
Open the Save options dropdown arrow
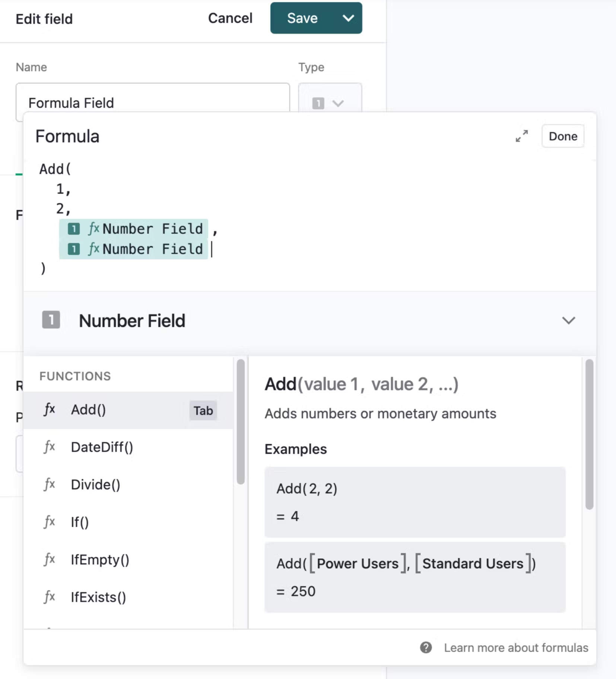[348, 18]
